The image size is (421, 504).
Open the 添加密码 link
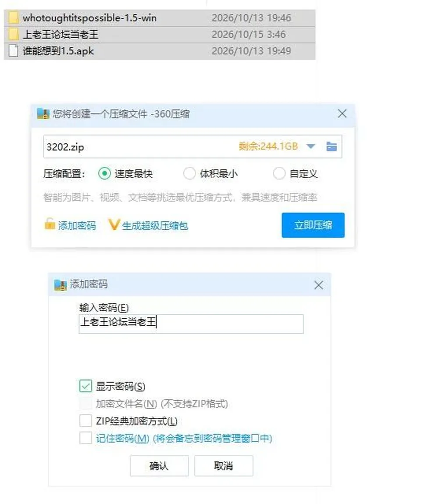pos(77,226)
